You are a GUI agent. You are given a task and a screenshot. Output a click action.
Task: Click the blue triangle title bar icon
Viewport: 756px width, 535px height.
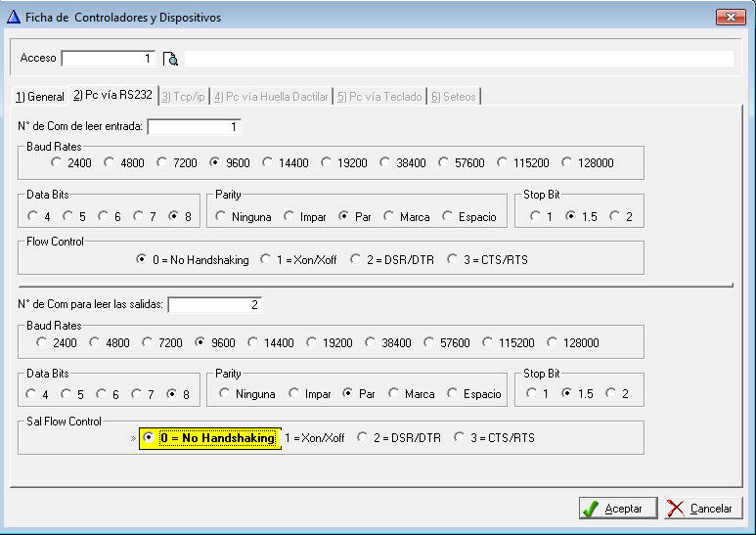pyautogui.click(x=14, y=18)
